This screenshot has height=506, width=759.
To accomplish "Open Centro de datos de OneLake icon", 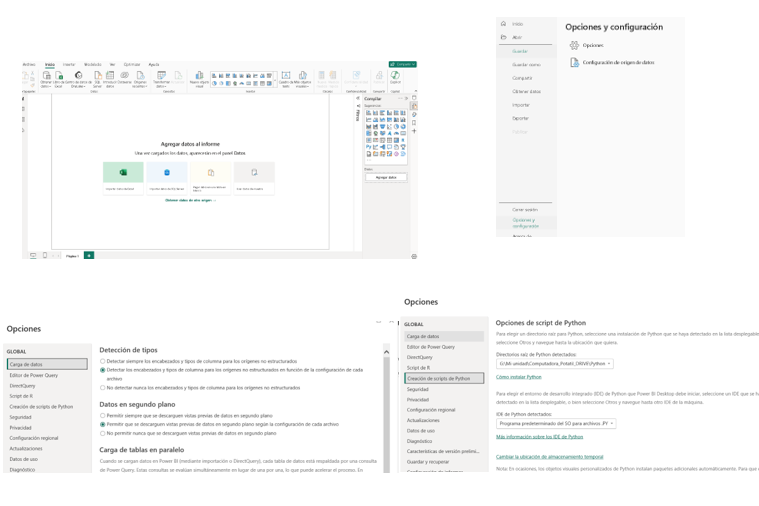I will click(78, 75).
